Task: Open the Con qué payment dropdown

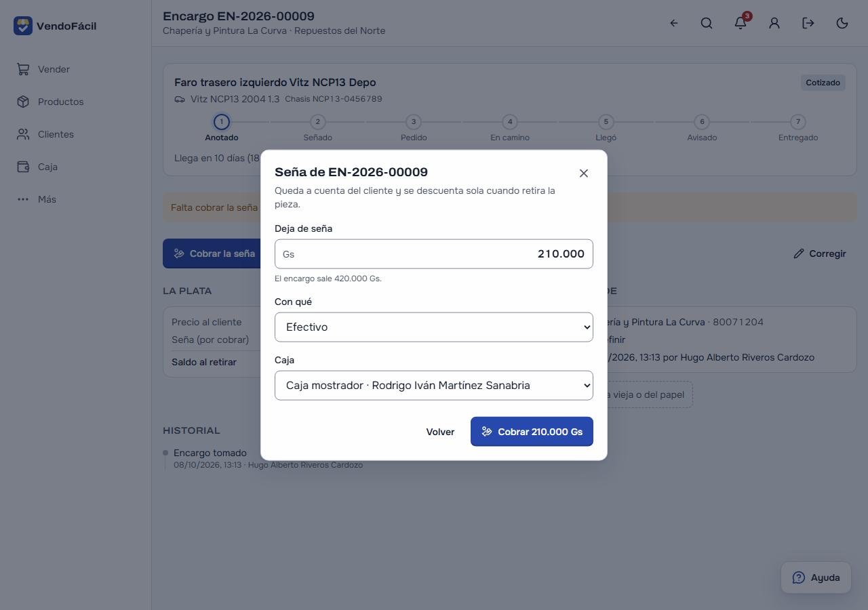Action: (434, 327)
